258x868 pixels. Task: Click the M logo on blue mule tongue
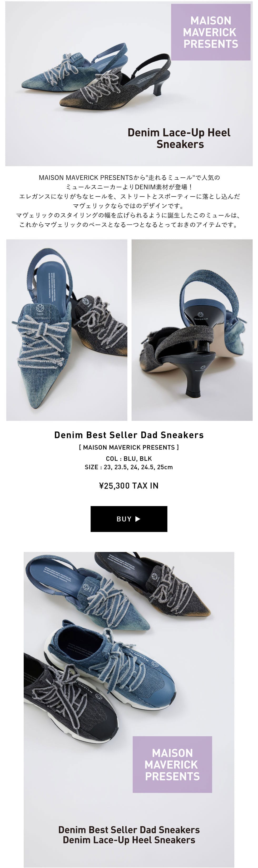[x=40, y=308]
